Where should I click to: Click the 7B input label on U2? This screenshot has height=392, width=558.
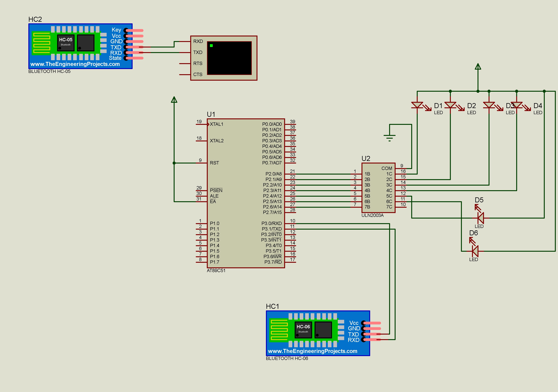click(367, 207)
